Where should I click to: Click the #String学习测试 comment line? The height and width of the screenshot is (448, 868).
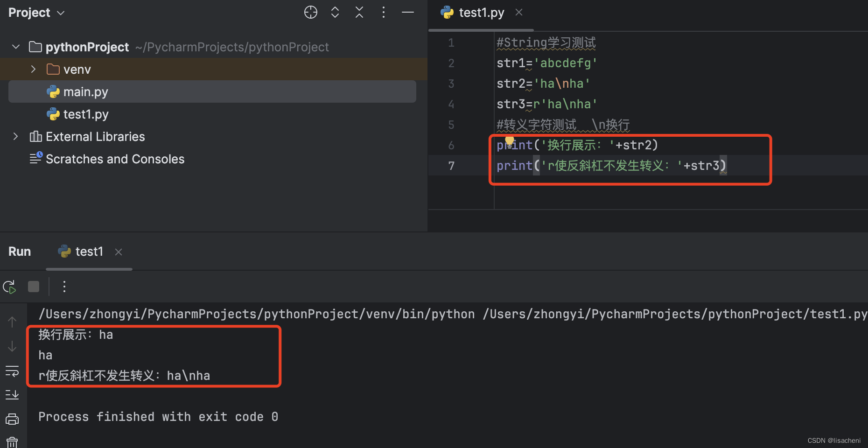[x=546, y=43]
